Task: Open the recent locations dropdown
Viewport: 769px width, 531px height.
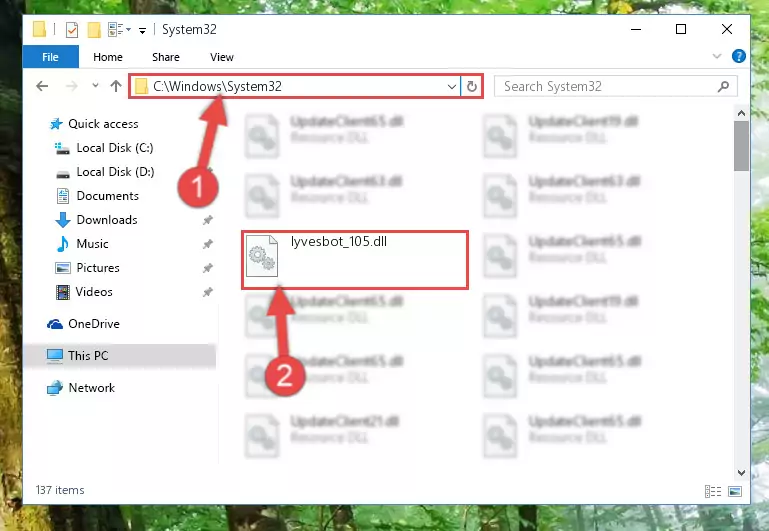Action: (95, 86)
